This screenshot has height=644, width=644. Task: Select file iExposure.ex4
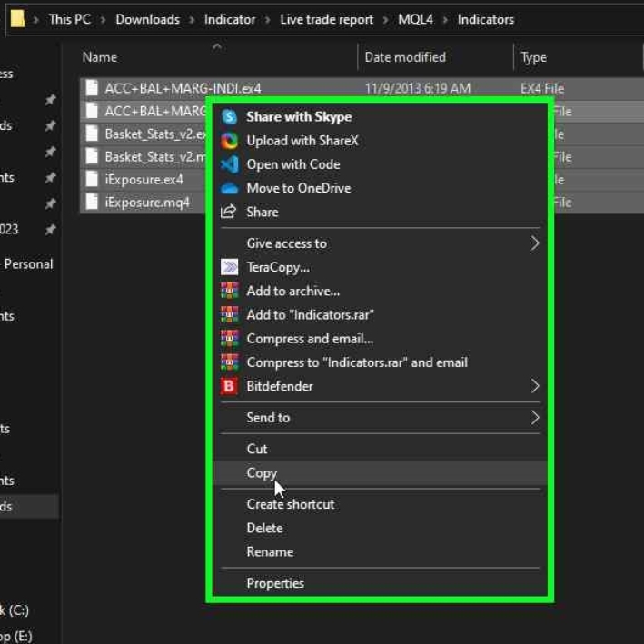pos(144,180)
